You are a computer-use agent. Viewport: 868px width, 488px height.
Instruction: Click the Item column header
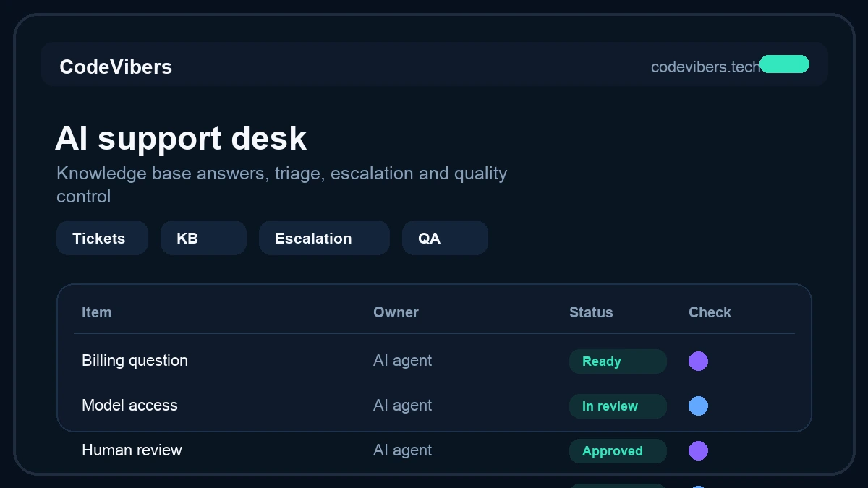pos(97,312)
